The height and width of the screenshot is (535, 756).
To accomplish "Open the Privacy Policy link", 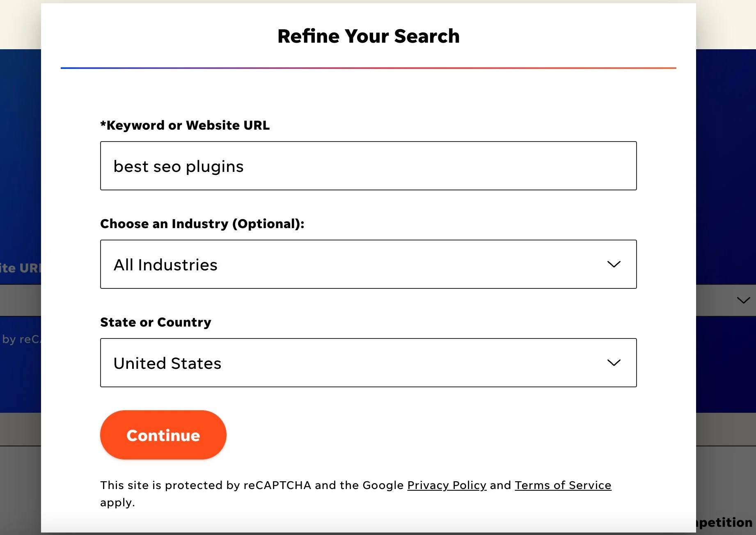I will (x=447, y=485).
